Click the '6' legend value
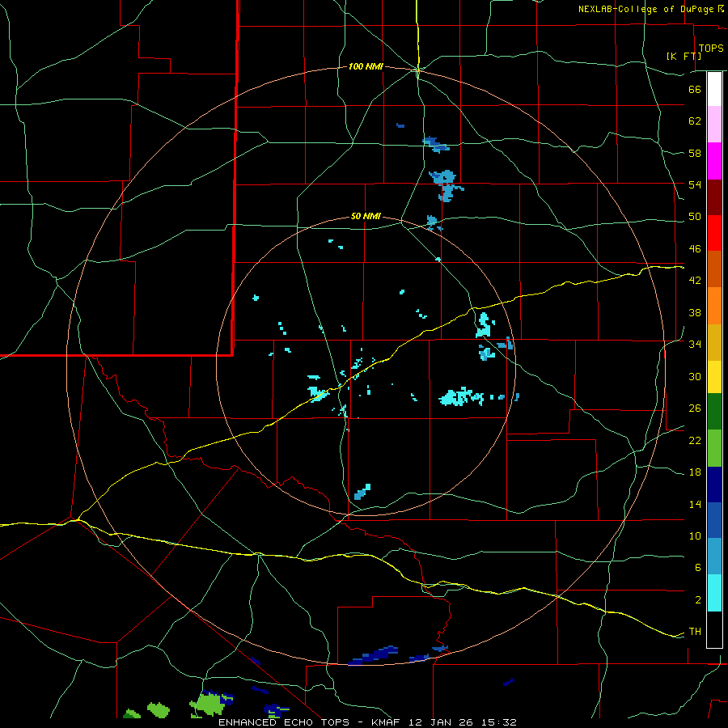Screen dimensions: 728x728 point(698,568)
